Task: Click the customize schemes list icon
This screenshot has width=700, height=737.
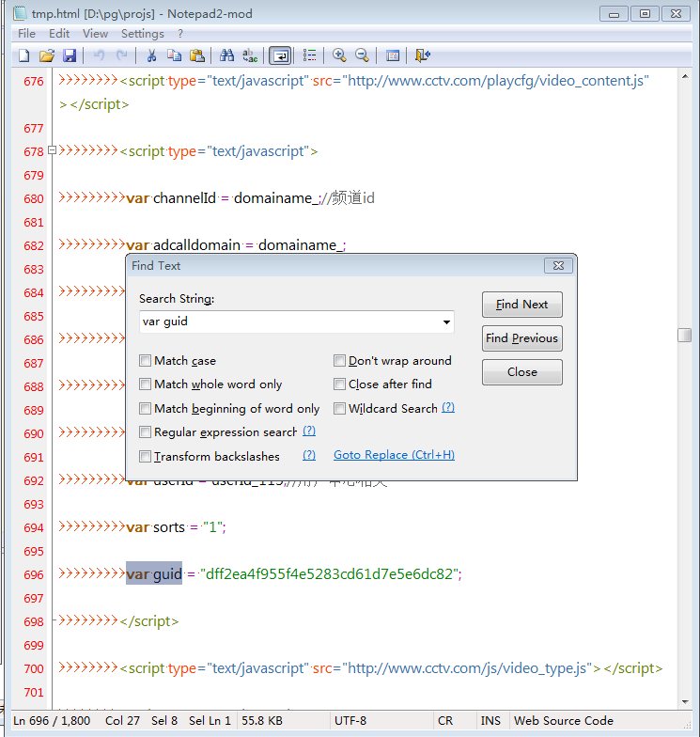Action: 310,56
